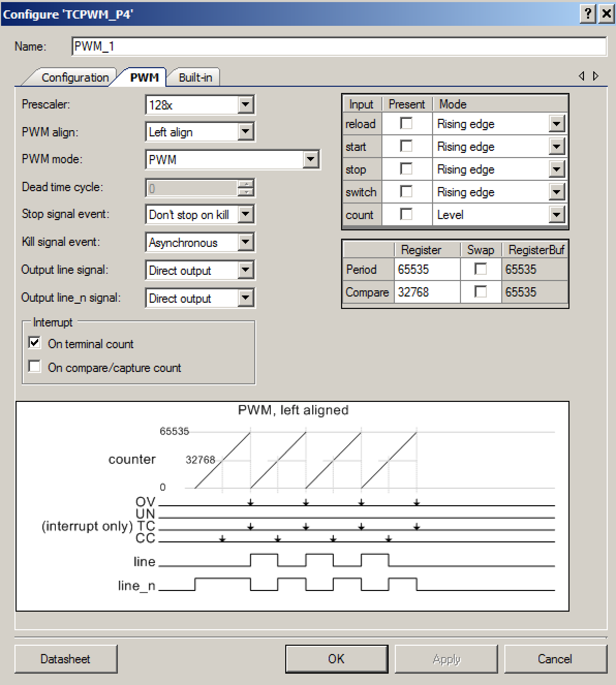Open Stop signal event dropdown
Viewport: 616px width, 685px height.
pyautogui.click(x=245, y=214)
